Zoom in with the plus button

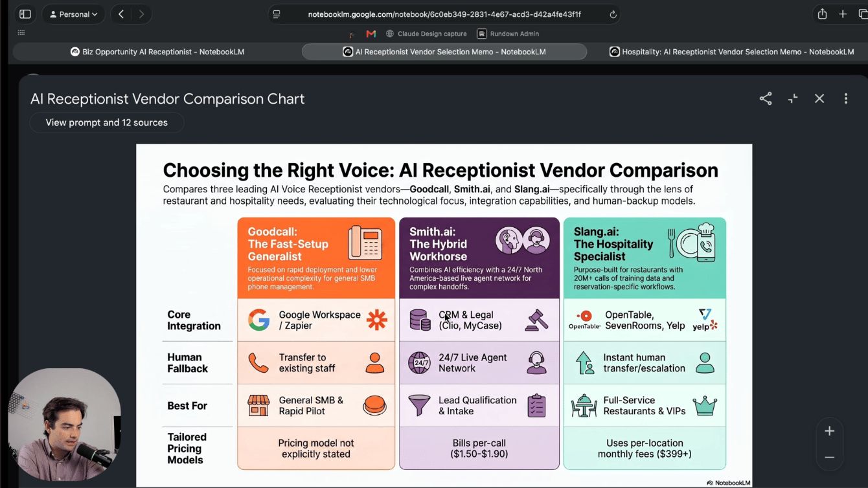[x=829, y=431]
